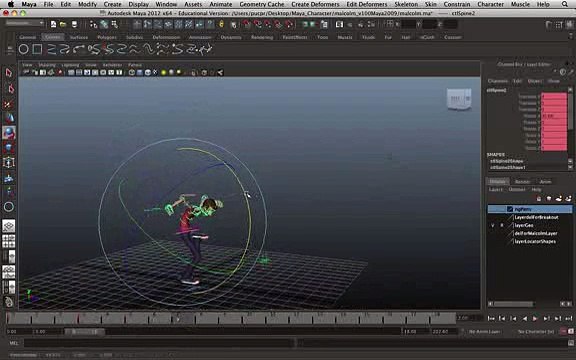Switch to the Polygons shelf tab
Viewport: 576px width, 360px height.
tap(107, 37)
